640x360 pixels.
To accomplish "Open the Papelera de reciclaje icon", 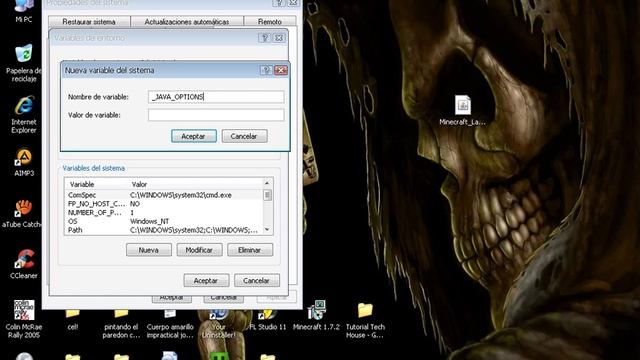I will (x=23, y=63).
